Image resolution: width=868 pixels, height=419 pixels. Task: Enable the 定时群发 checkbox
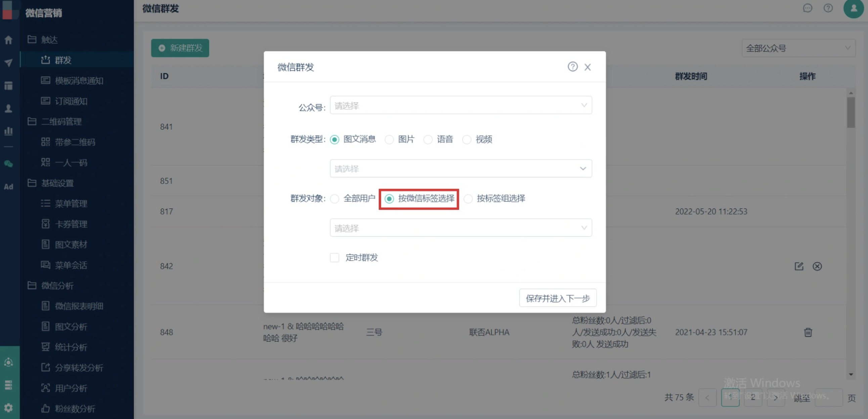click(x=334, y=258)
